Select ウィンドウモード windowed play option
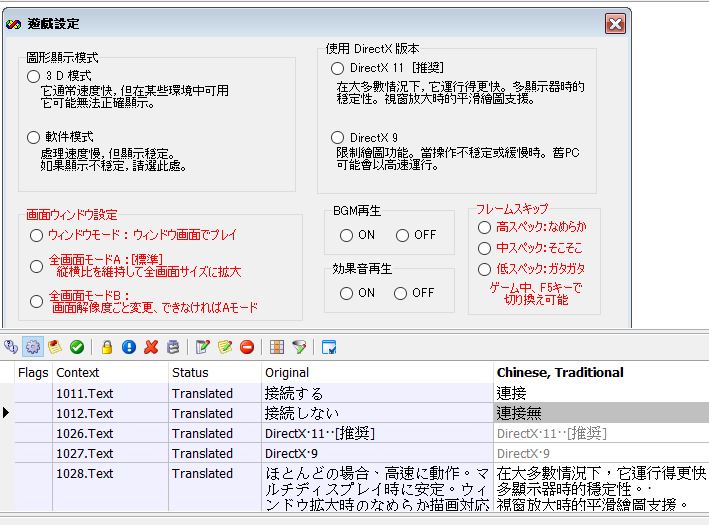The width and height of the screenshot is (709, 525). (x=36, y=235)
